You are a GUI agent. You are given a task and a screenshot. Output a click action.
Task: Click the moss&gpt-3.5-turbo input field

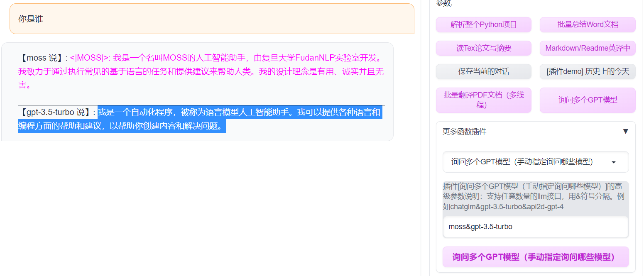(536, 227)
